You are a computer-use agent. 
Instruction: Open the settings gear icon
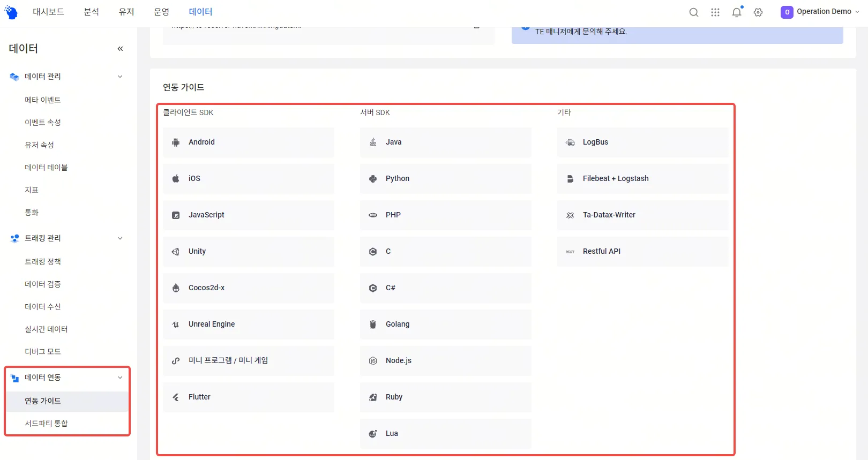point(758,12)
